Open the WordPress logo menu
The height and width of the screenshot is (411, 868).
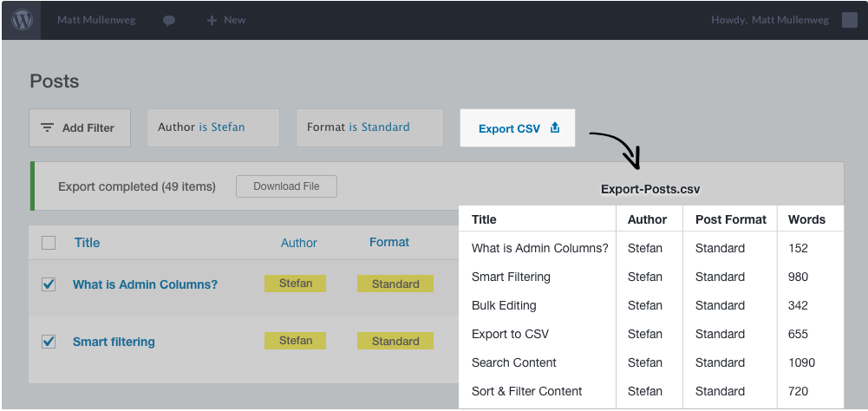tap(23, 21)
